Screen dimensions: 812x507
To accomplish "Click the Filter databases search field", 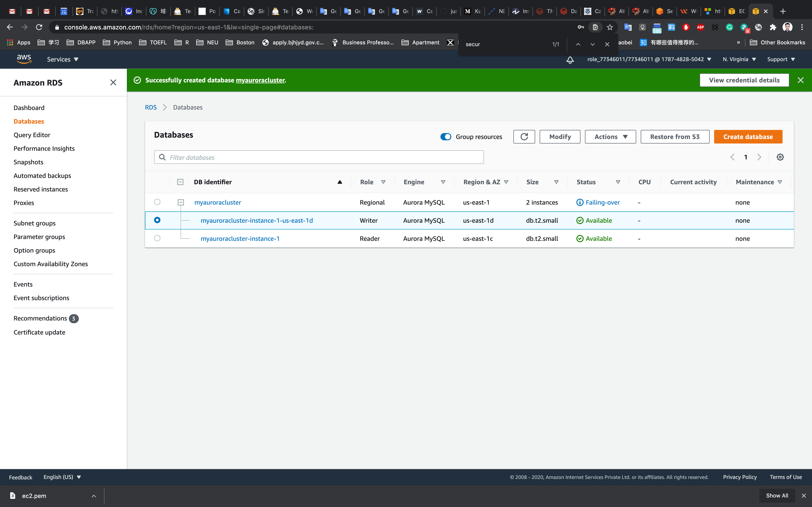I will tap(319, 157).
